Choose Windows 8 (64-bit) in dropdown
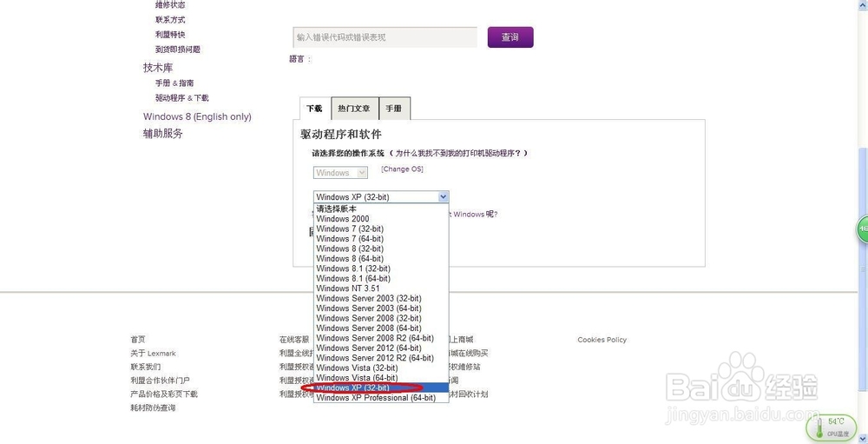 coord(381,259)
